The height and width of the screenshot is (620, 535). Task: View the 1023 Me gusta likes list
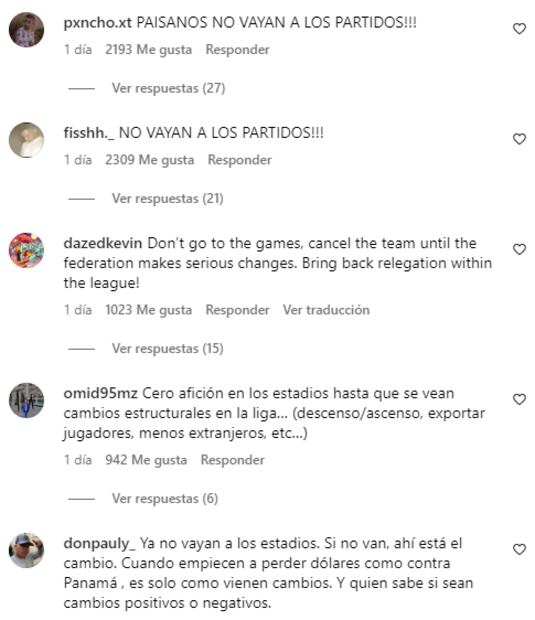(x=148, y=310)
